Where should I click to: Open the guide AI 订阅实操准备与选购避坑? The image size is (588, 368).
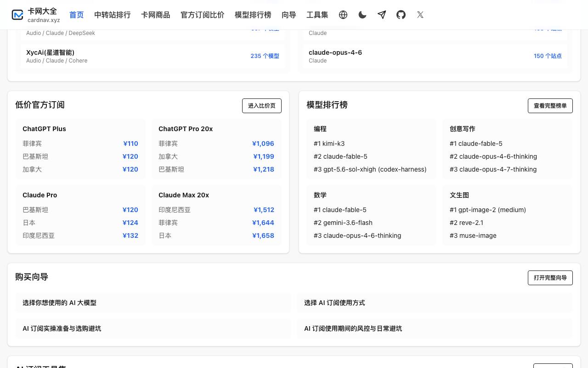coord(153,328)
